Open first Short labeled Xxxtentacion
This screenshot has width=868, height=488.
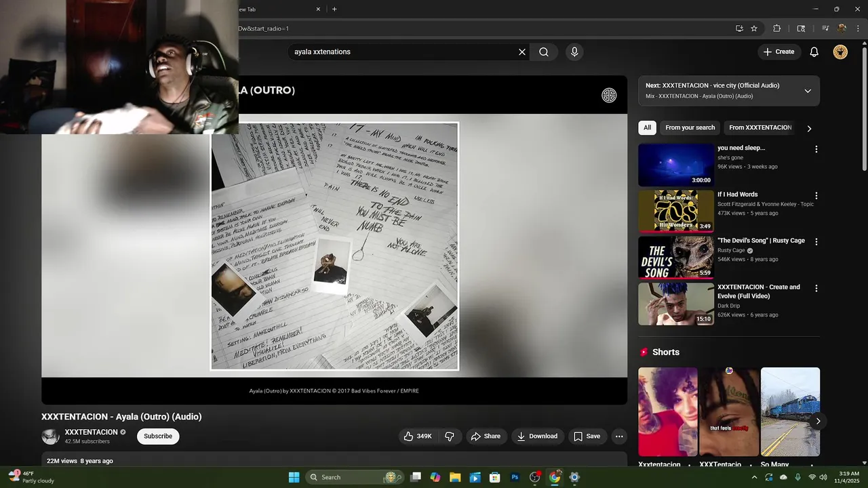coord(668,412)
